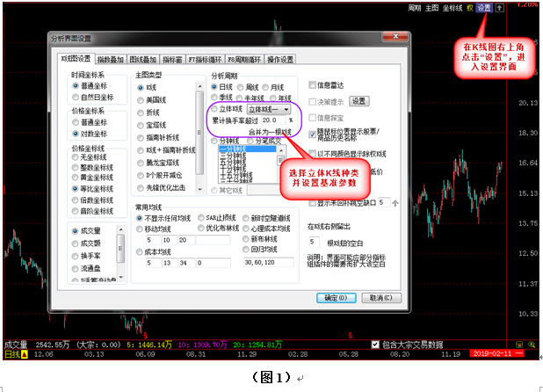This screenshot has height=392, width=543.
Task: Switch to the F7指标循环 tab
Action: [x=205, y=60]
